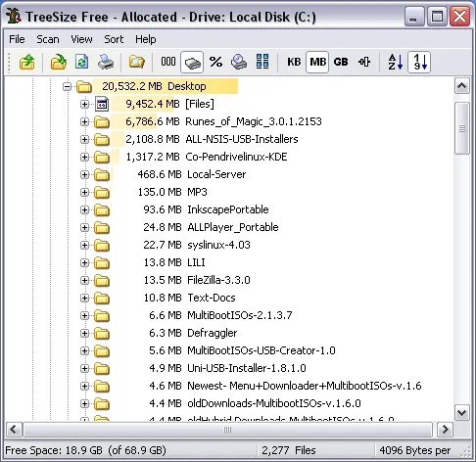
Task: Switch size unit to MB
Action: pyautogui.click(x=317, y=62)
